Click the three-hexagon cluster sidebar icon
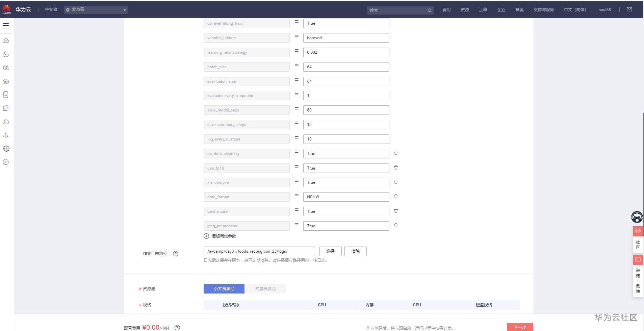This screenshot has width=644, height=331. click(x=6, y=54)
